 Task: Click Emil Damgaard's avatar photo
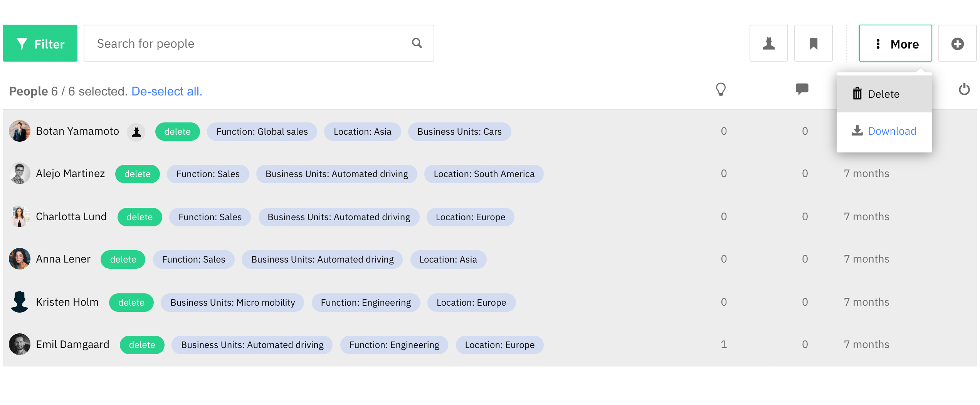click(x=20, y=344)
